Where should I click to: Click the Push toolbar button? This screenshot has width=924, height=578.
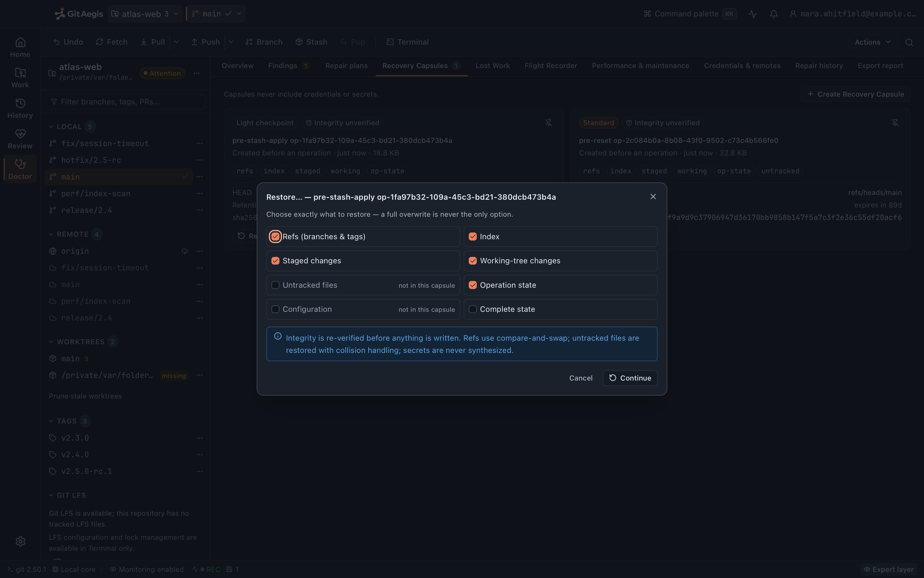coord(205,42)
